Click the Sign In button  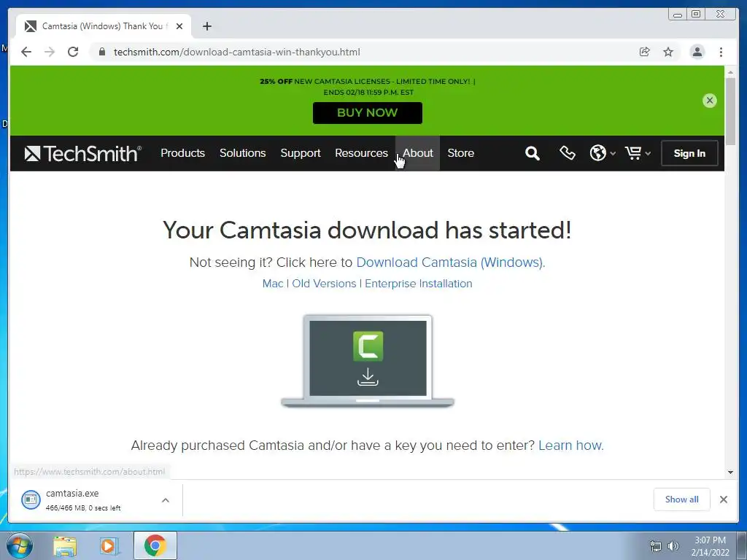coord(689,153)
